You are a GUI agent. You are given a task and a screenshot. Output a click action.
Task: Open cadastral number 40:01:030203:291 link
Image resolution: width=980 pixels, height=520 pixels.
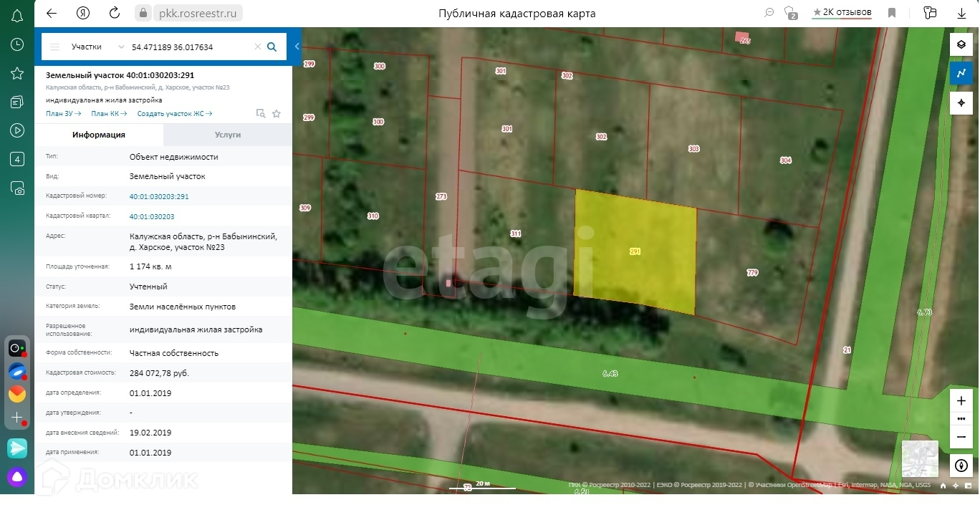(x=159, y=196)
